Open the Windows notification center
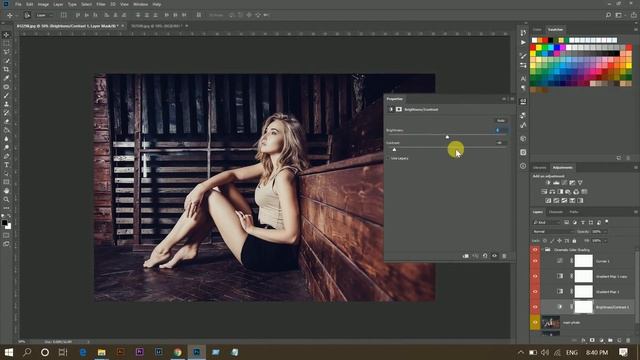 pyautogui.click(x=623, y=352)
